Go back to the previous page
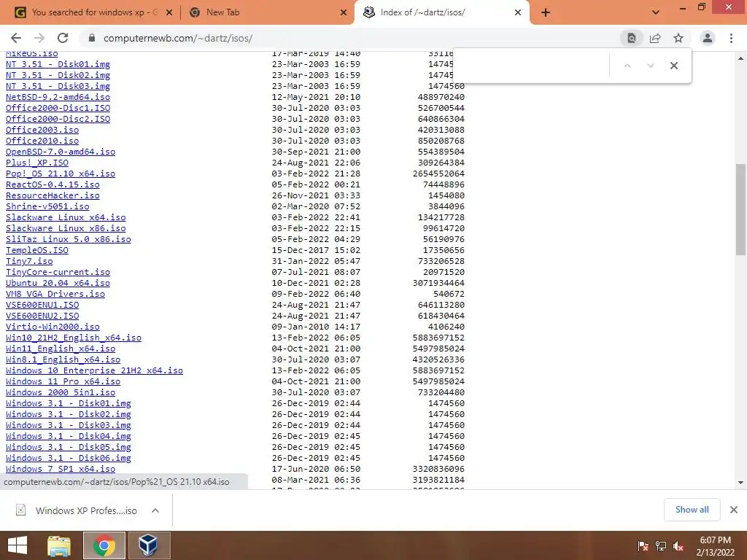747x560 pixels. (16, 38)
